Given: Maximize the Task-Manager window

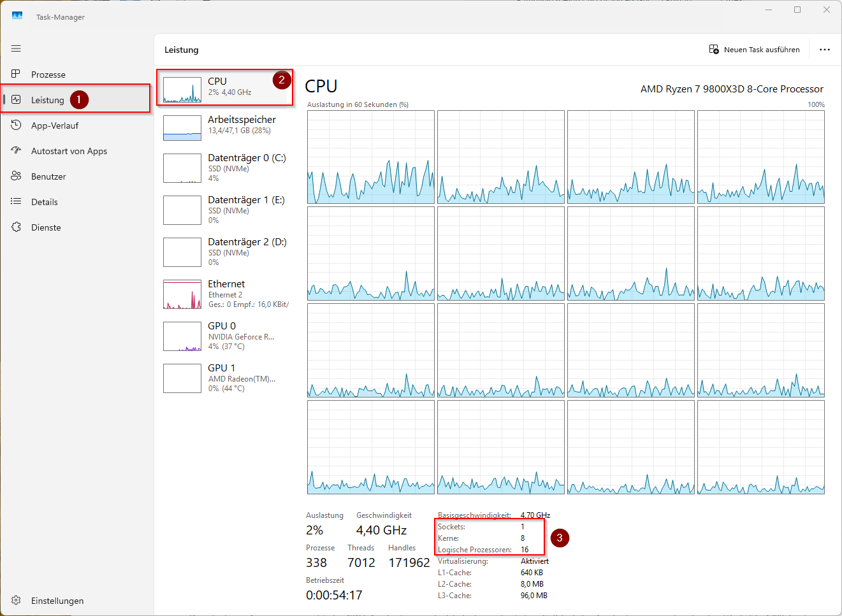Looking at the screenshot, I should (797, 10).
